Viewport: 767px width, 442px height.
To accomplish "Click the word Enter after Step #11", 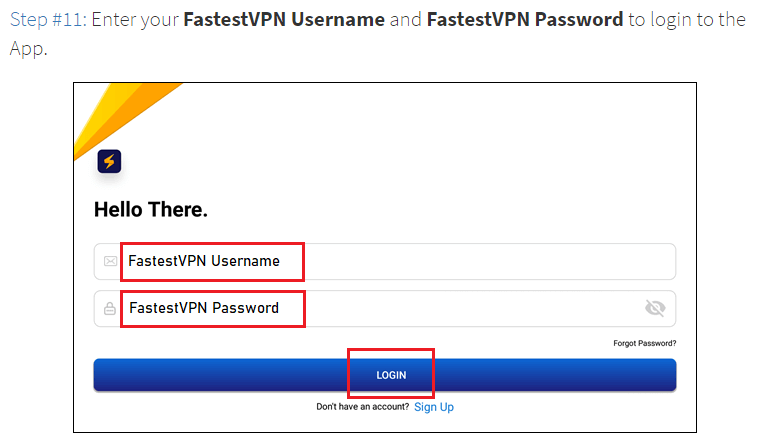I will [x=111, y=20].
